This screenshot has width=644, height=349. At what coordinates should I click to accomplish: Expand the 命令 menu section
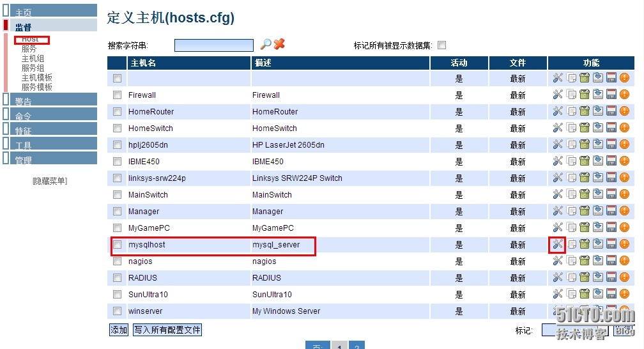(54, 114)
